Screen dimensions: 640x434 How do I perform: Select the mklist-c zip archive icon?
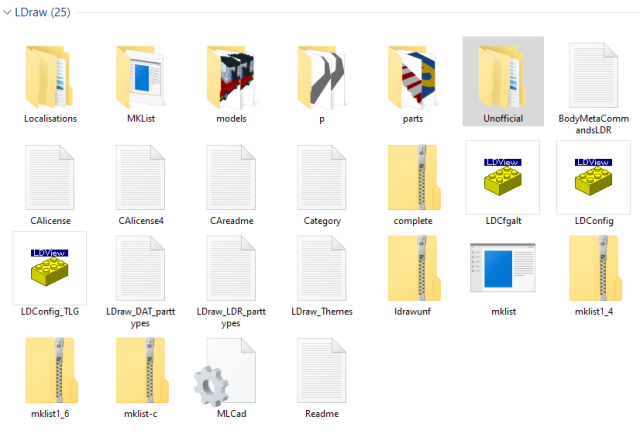[142, 371]
